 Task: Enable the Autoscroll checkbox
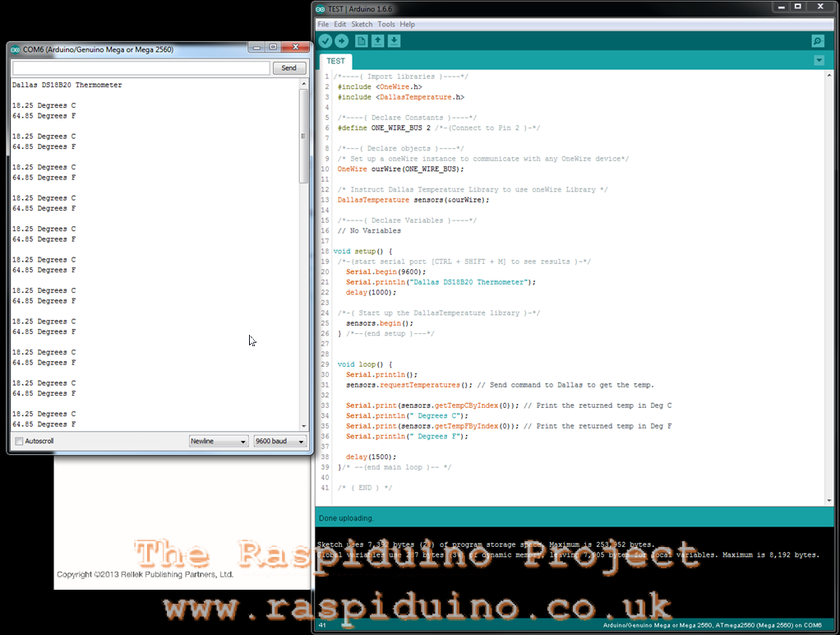click(19, 441)
